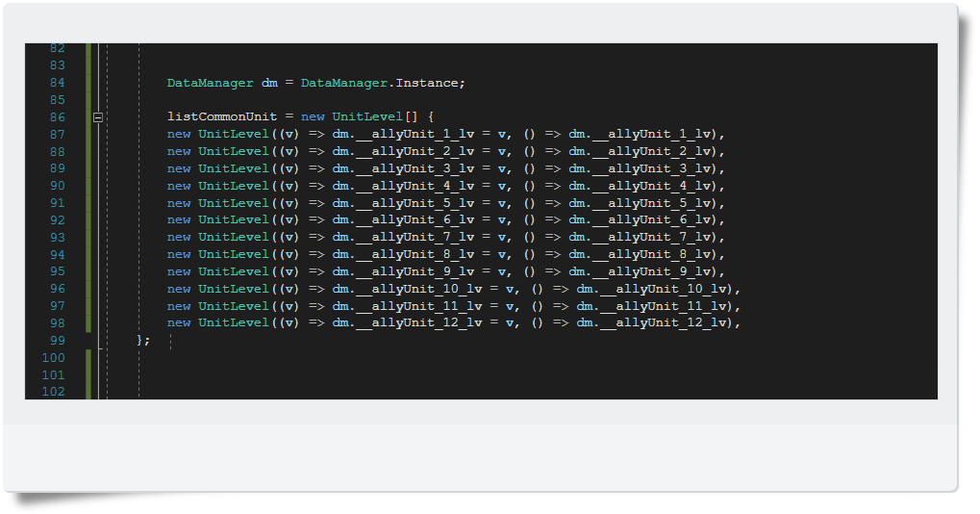Click '__allyUnit_12_lv = v' on line 98
This screenshot has width=980, height=514.
click(x=435, y=322)
